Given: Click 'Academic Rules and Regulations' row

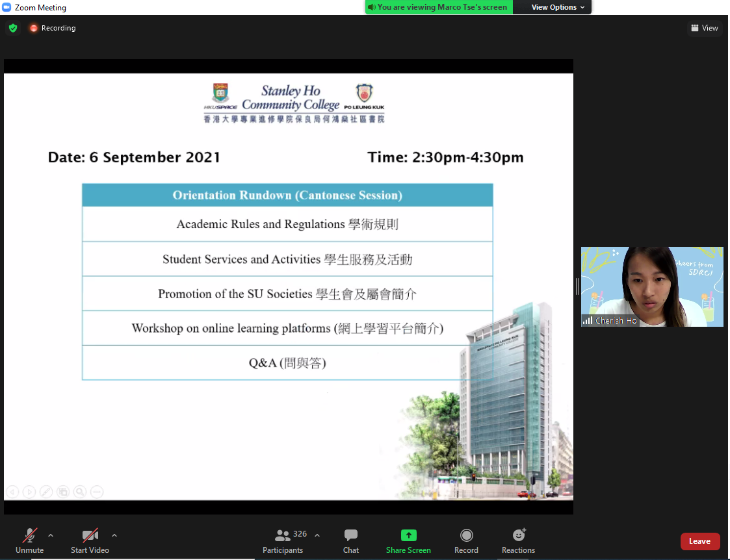Looking at the screenshot, I should point(287,224).
